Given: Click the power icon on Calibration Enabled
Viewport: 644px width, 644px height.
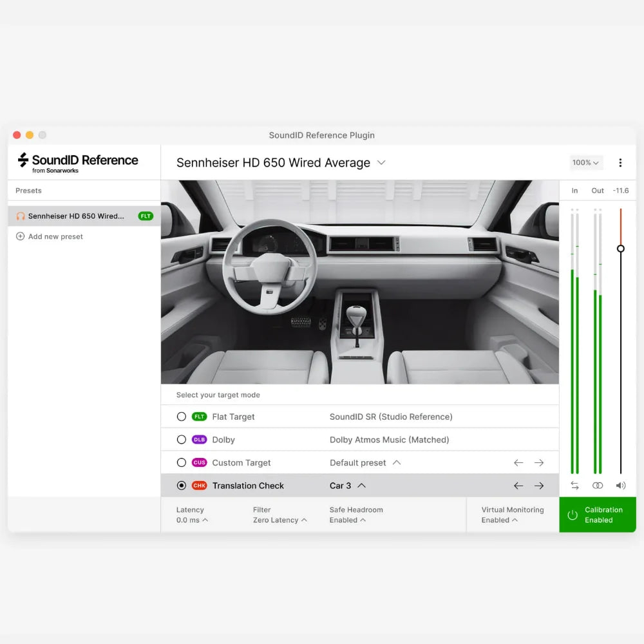Looking at the screenshot, I should [x=573, y=515].
